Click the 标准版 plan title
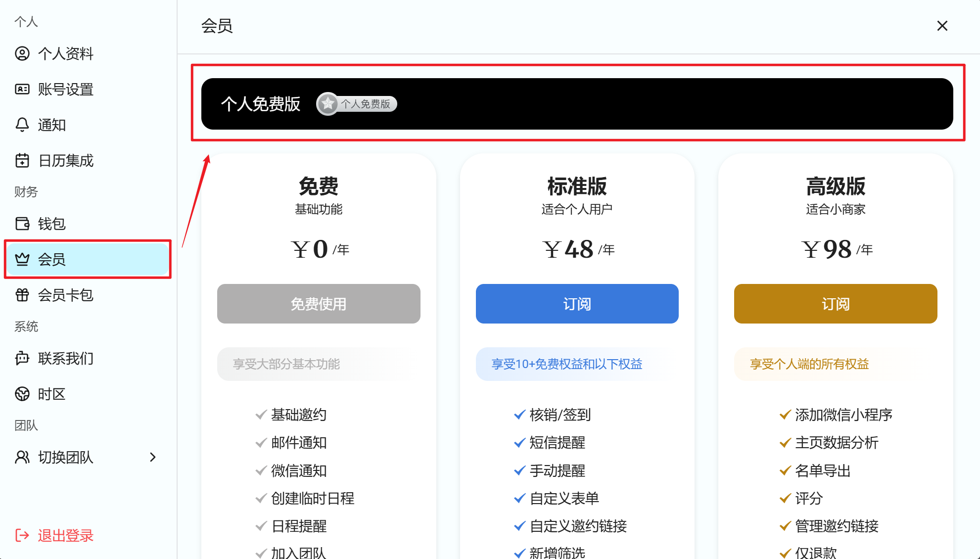Viewport: 980px width, 559px height. 577,186
